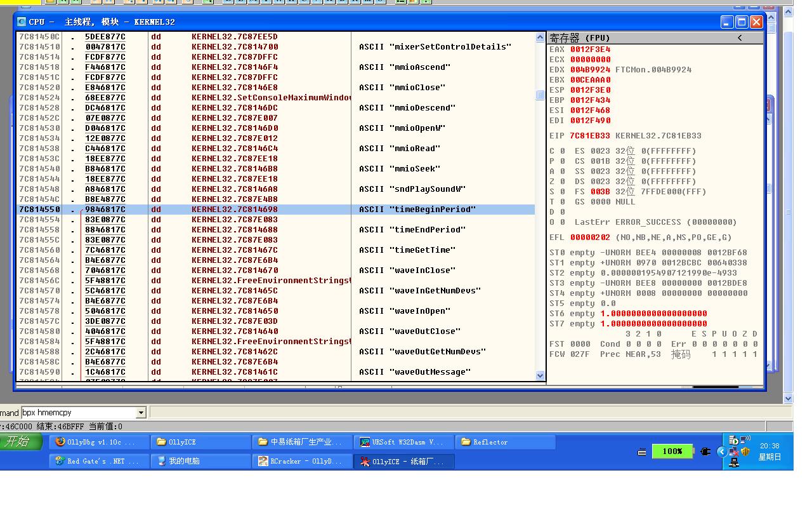Open the Reflector folder taskbar button
This screenshot has width=812, height=508.
506,442
